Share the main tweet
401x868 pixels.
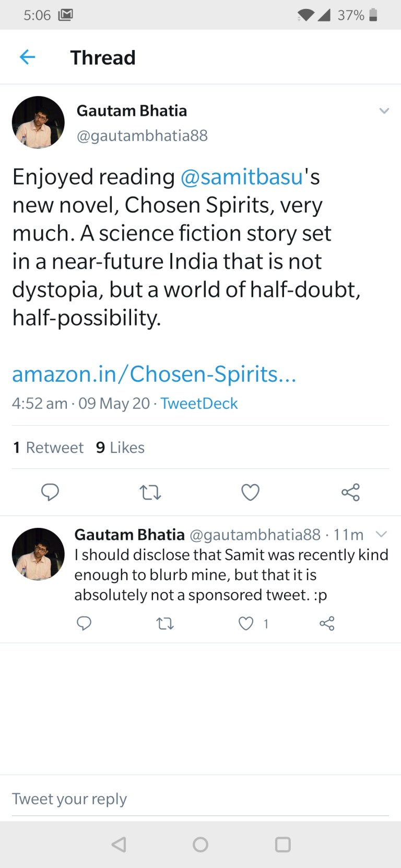pyautogui.click(x=350, y=492)
